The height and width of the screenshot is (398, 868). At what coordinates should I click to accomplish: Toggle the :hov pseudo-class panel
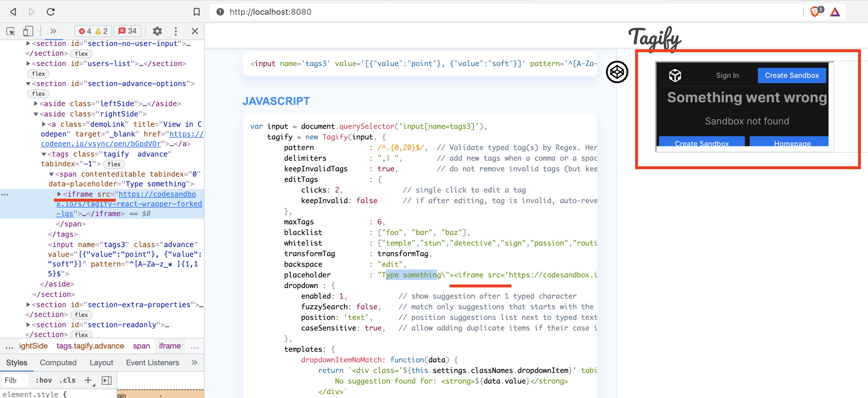click(x=44, y=380)
